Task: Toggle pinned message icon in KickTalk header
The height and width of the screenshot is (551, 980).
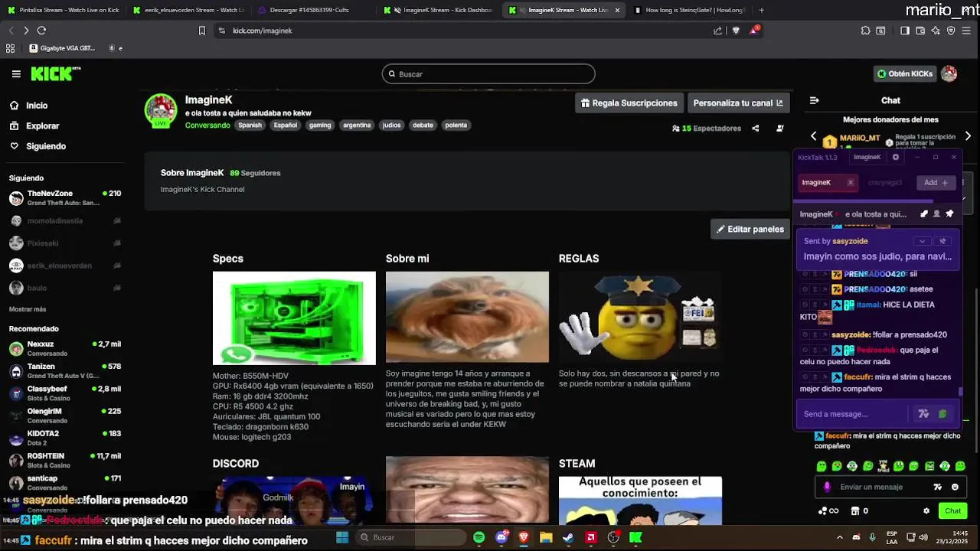Action: coord(950,214)
